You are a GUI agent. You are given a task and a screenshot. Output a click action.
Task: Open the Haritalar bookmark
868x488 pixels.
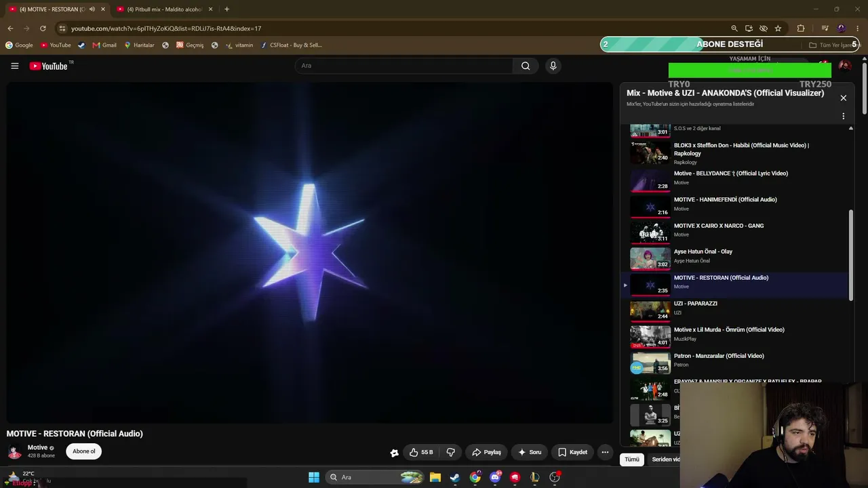[x=139, y=45]
